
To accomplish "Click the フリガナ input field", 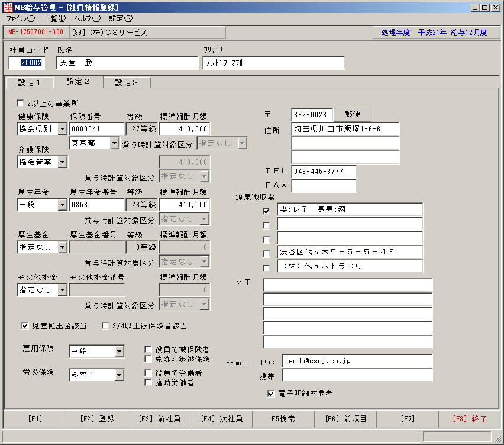I will point(274,63).
